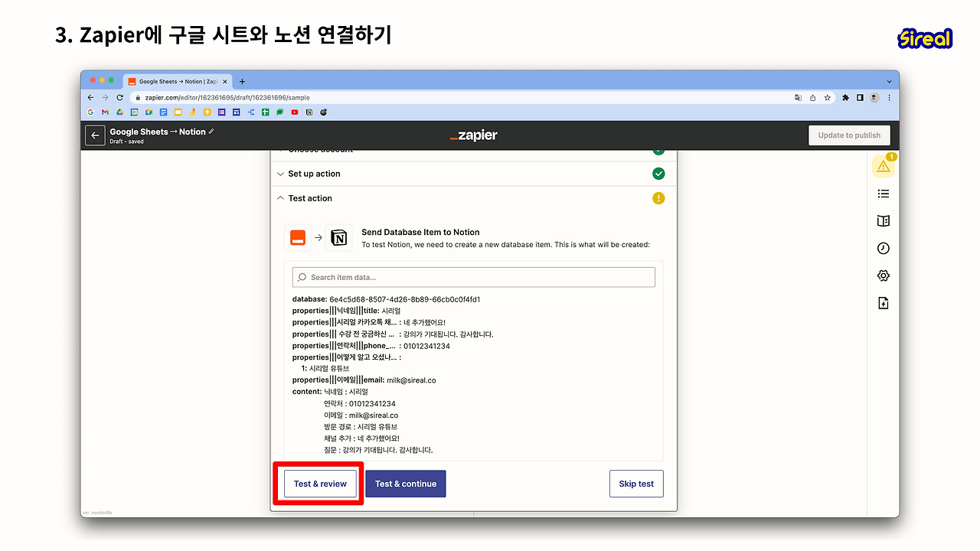Click the browser back arrow
The width and height of the screenshot is (980, 551).
click(91, 98)
